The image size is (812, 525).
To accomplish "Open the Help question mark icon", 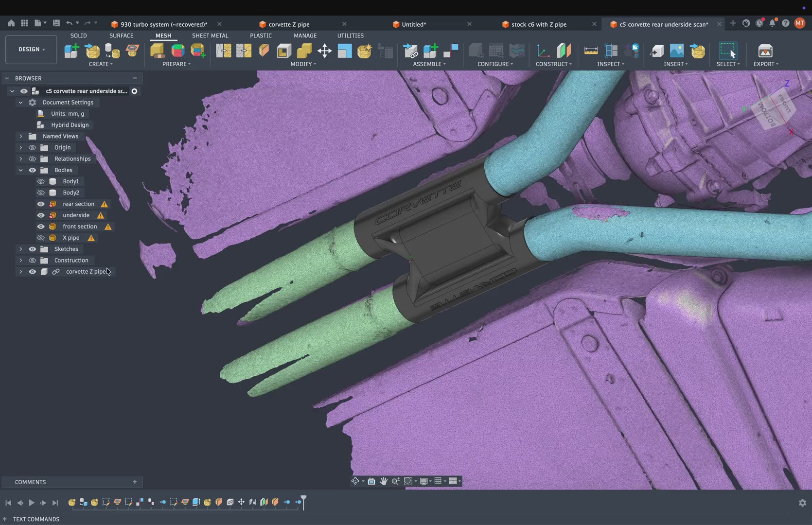I will [x=785, y=23].
